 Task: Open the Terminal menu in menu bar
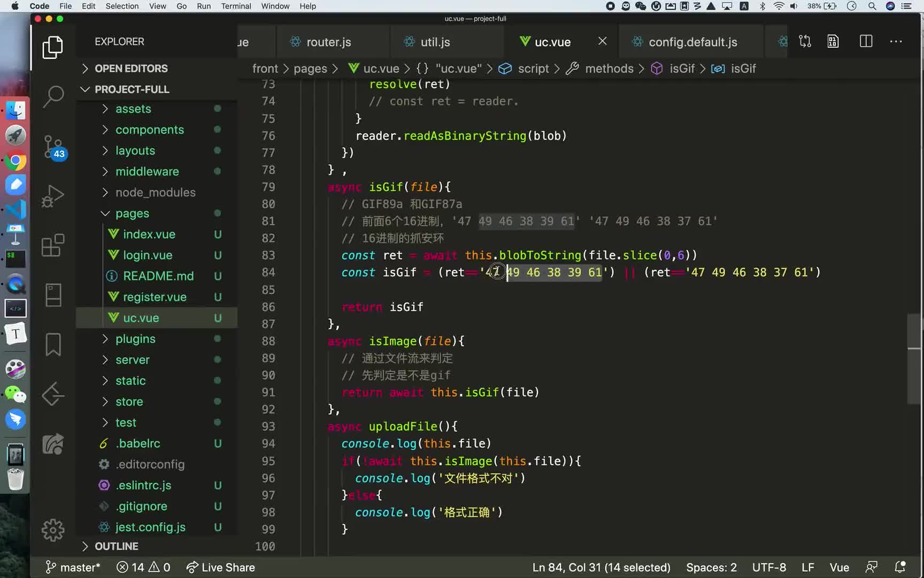pyautogui.click(x=236, y=6)
